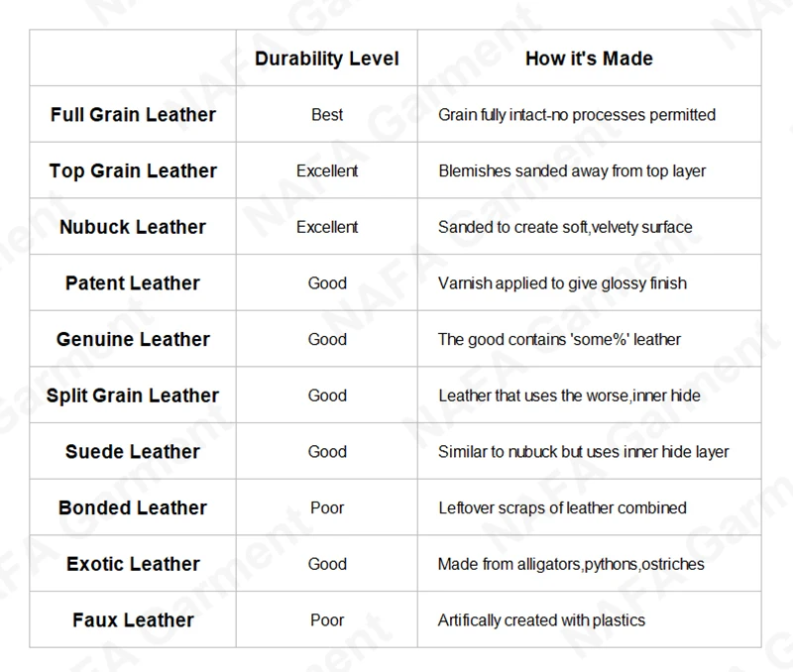
Task: Click "Leftover scraps of leather combined" description
Action: [x=562, y=507]
